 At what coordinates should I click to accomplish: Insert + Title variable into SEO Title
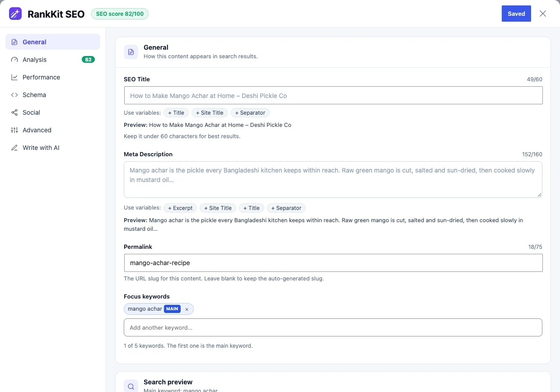click(x=176, y=113)
